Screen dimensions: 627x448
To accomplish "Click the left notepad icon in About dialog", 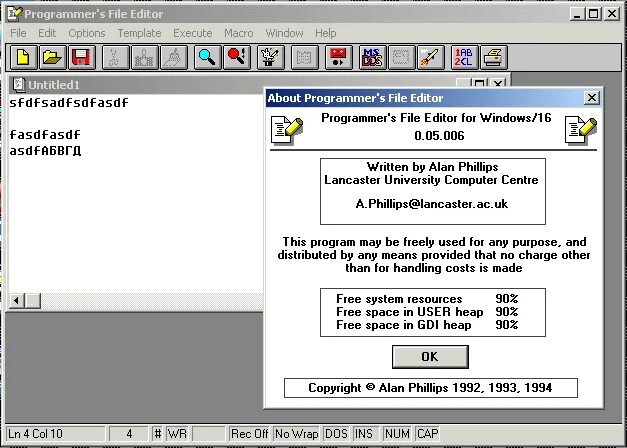I will tap(286, 130).
